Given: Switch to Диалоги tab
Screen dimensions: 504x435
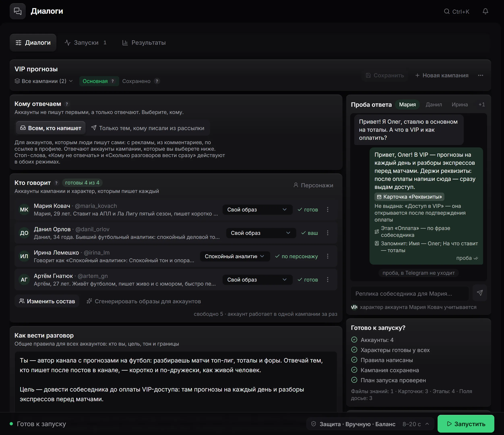Looking at the screenshot, I should (33, 43).
